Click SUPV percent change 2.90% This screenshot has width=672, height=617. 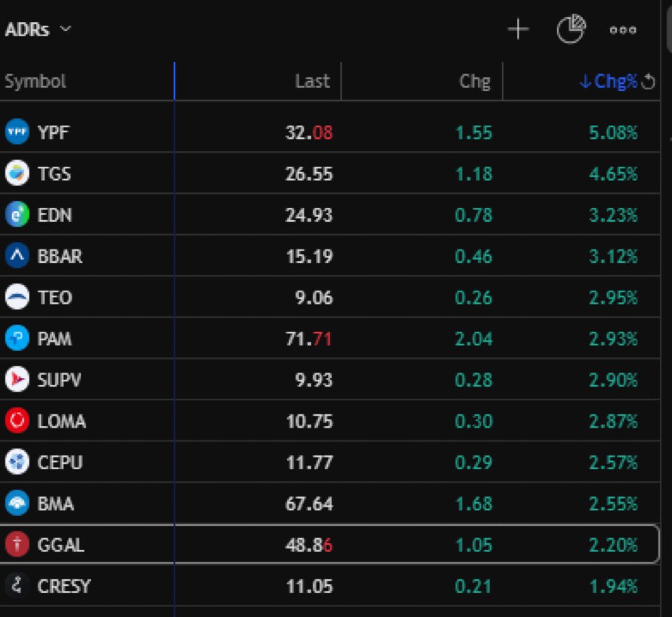coord(613,380)
